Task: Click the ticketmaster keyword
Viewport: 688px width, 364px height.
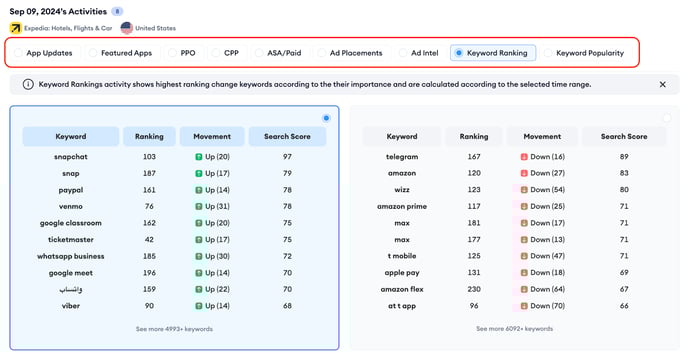Action: pyautogui.click(x=71, y=240)
